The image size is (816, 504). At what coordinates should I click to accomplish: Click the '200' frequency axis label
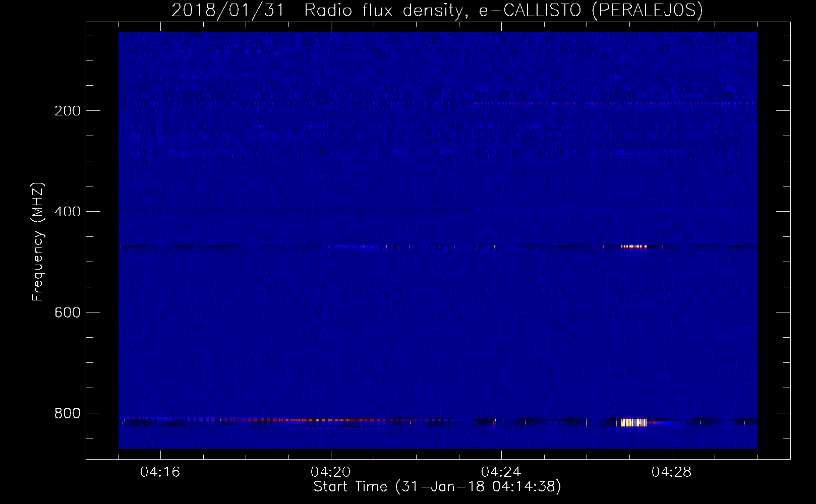click(68, 111)
